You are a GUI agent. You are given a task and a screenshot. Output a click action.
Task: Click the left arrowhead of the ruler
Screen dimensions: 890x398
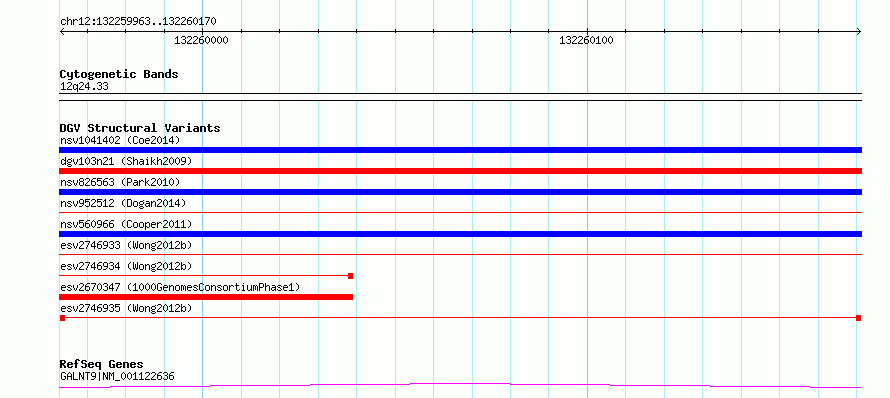coord(62,32)
